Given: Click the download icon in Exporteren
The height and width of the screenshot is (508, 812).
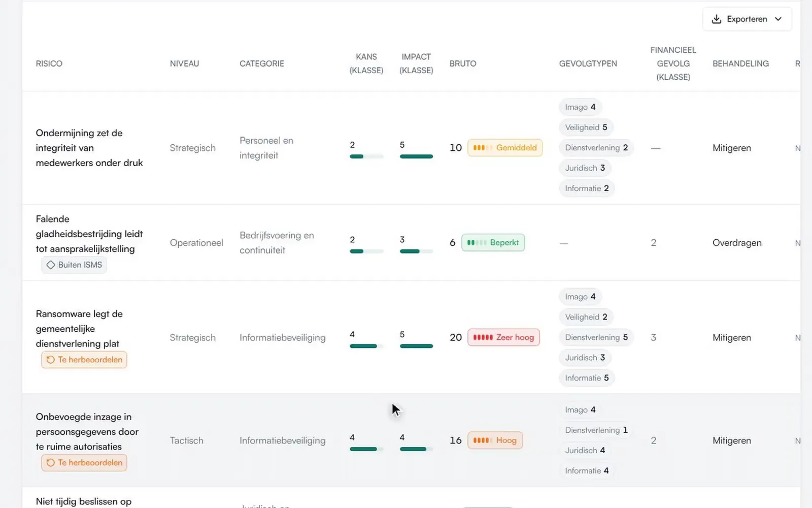Looking at the screenshot, I should pyautogui.click(x=717, y=19).
